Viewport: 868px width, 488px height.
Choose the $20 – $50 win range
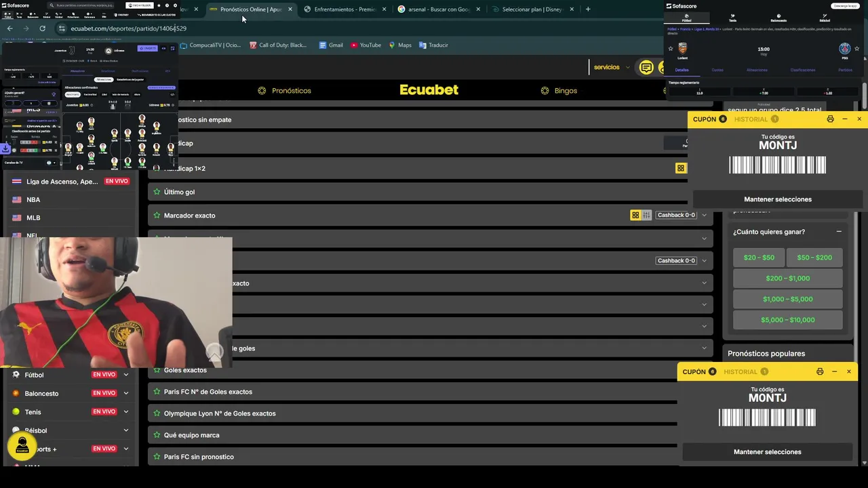[759, 258]
